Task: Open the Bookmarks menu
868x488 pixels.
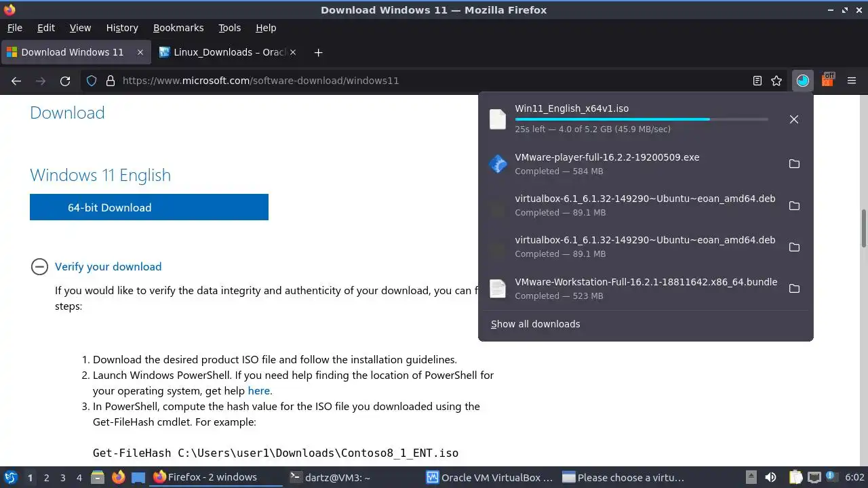Action: click(x=178, y=28)
